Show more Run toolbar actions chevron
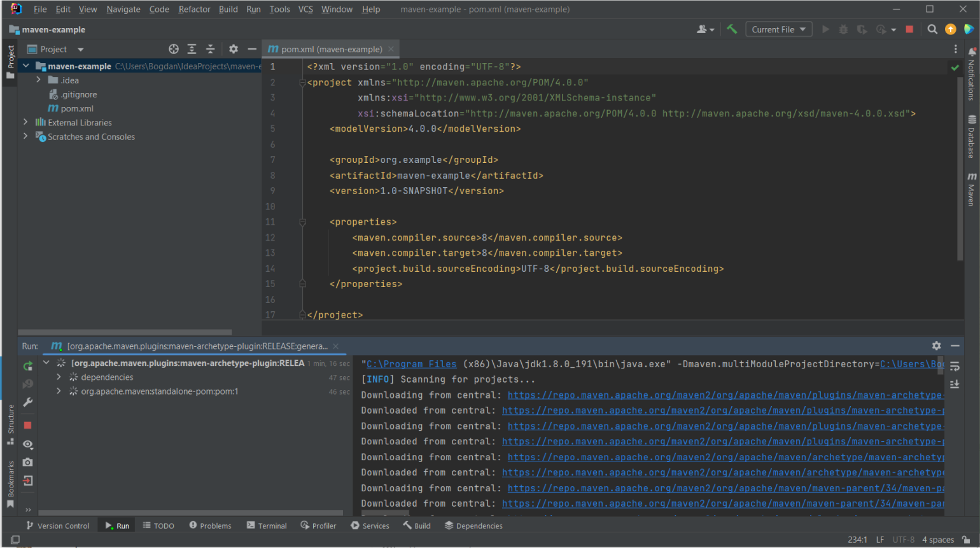This screenshot has height=548, width=980. tap(27, 509)
